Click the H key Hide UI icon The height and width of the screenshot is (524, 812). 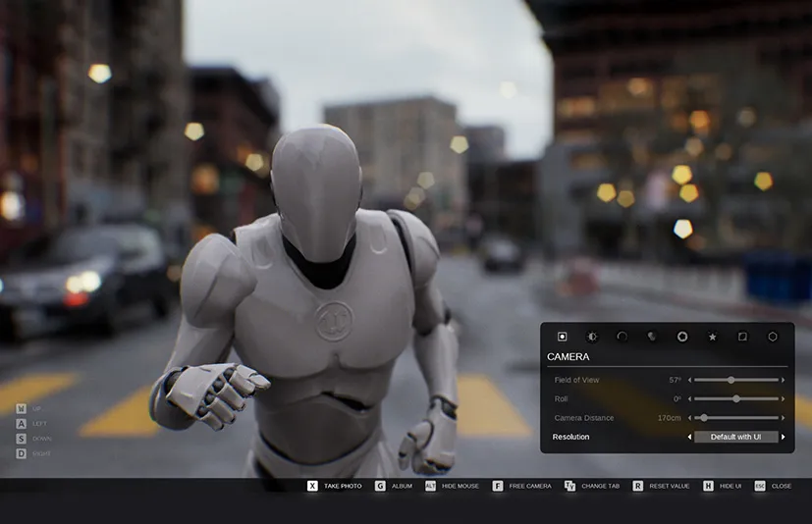pos(709,486)
